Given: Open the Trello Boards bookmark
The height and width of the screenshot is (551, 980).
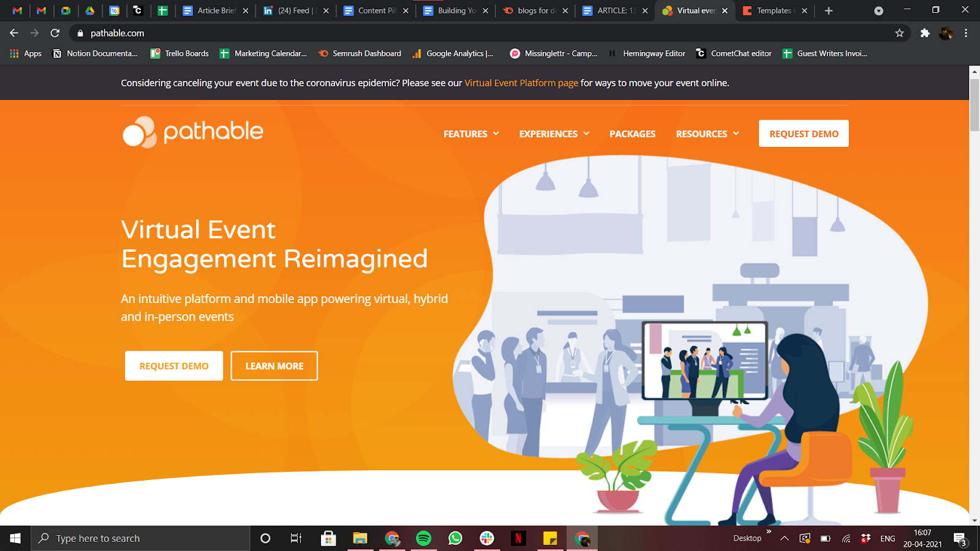Looking at the screenshot, I should tap(179, 53).
